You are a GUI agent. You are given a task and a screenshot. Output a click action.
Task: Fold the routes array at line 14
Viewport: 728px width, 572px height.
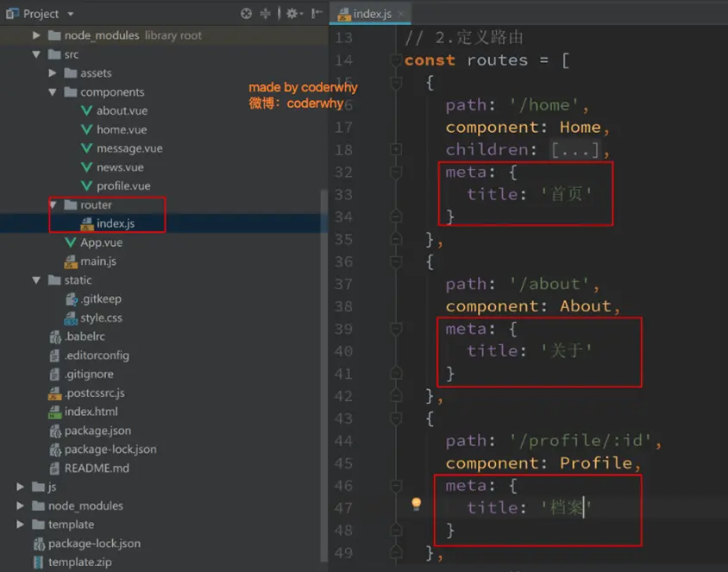[x=396, y=60]
